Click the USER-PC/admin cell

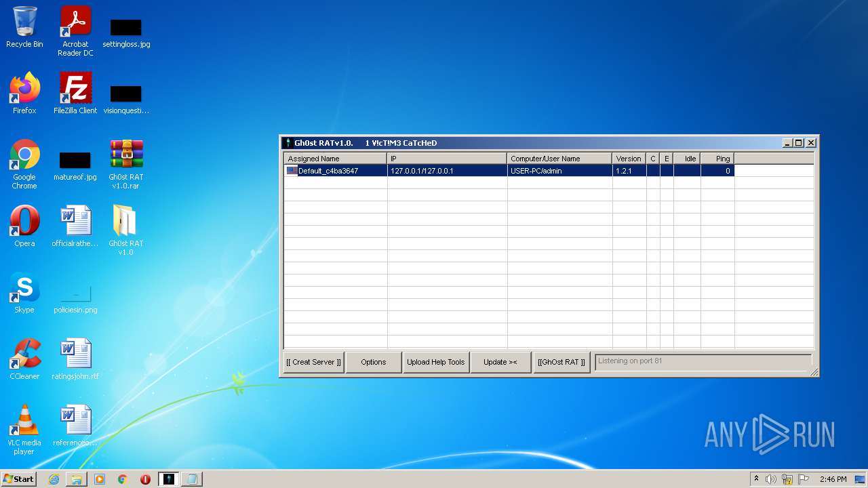[x=560, y=171]
